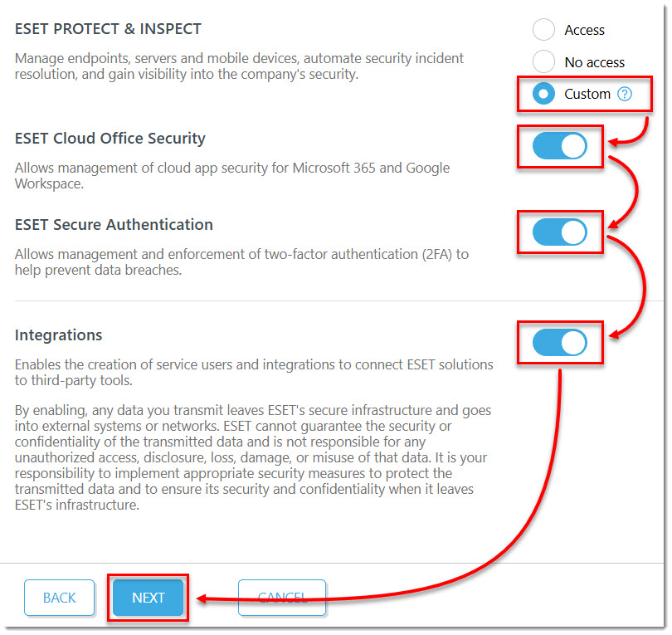Select the Access radio button circle

(543, 30)
